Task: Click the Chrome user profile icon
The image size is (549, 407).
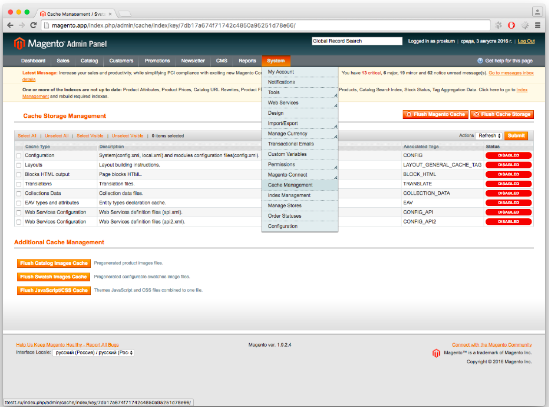Action: coord(537,11)
